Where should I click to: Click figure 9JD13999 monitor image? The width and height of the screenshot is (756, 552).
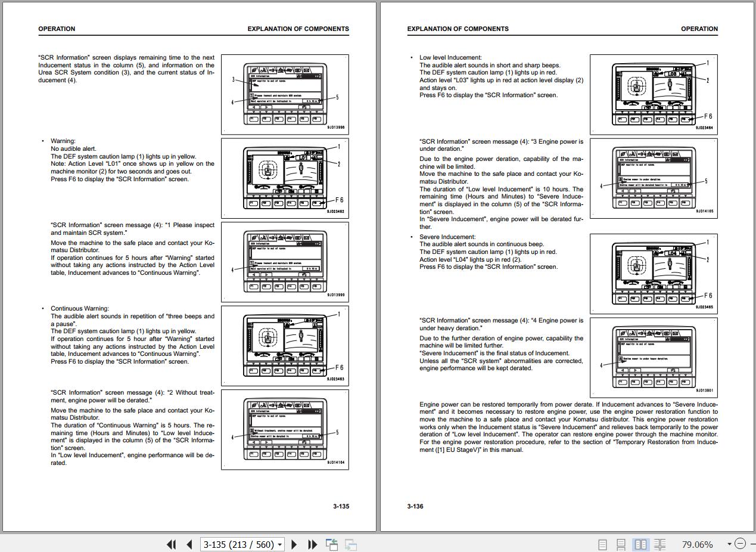(x=285, y=261)
